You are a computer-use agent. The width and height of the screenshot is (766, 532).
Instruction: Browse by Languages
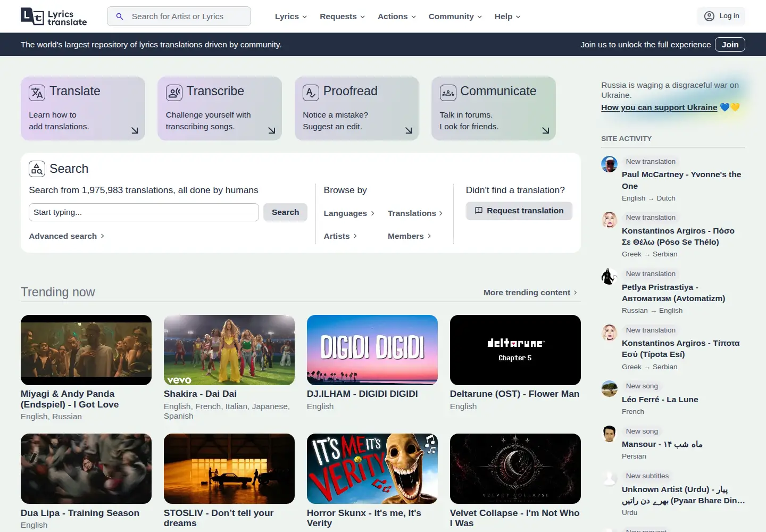click(349, 213)
